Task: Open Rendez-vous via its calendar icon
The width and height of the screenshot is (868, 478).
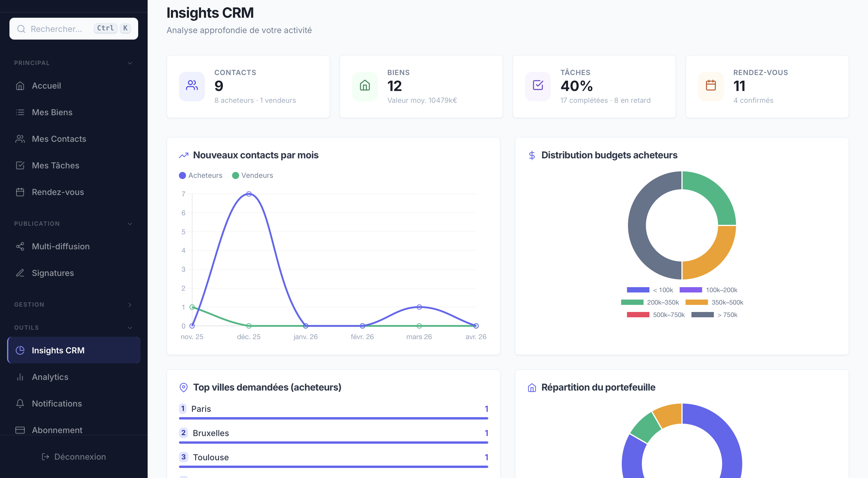Action: [20, 192]
